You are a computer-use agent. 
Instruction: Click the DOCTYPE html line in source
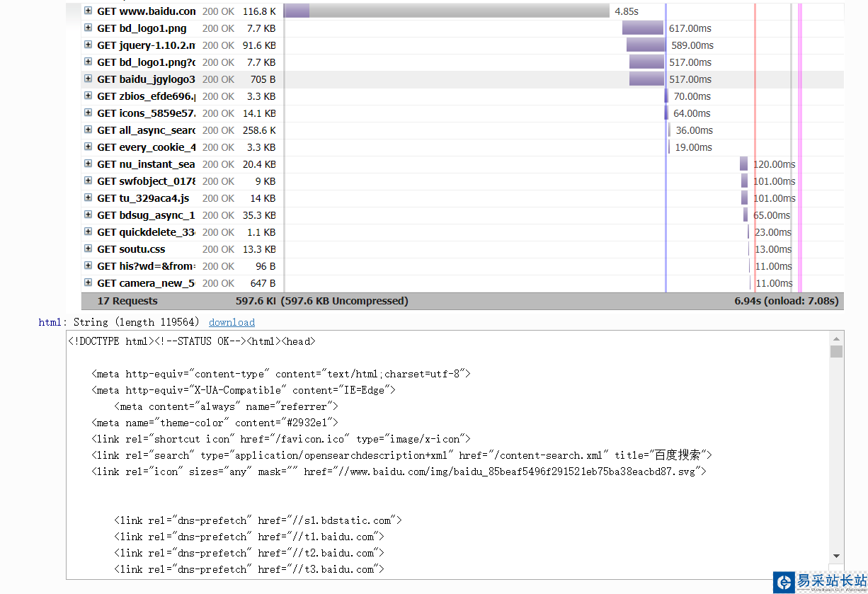pyautogui.click(x=192, y=341)
